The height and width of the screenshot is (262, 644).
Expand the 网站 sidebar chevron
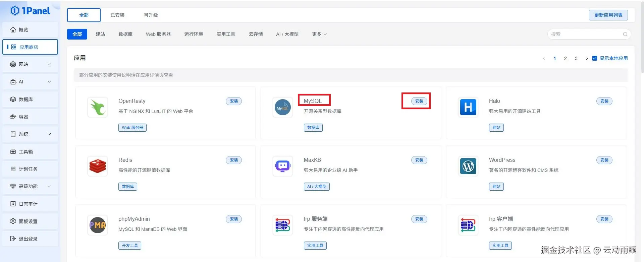pyautogui.click(x=49, y=64)
